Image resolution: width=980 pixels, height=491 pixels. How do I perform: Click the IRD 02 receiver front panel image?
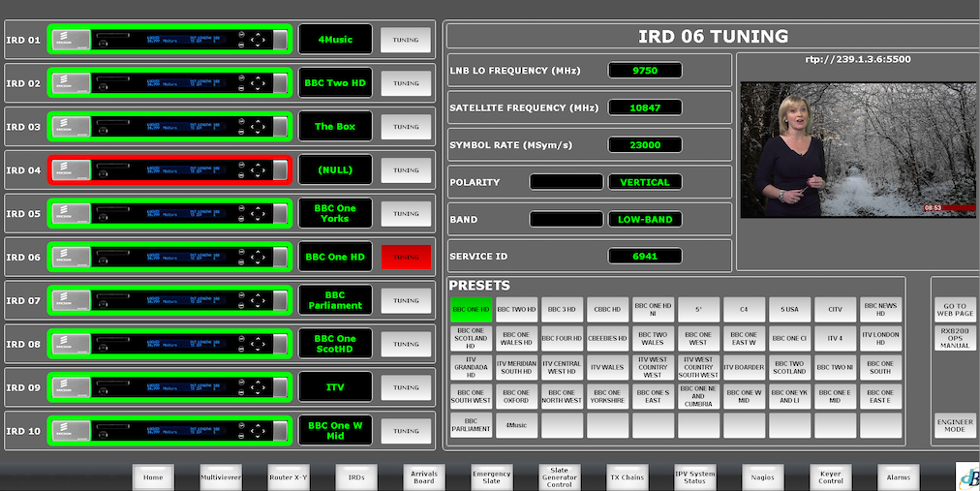[170, 83]
